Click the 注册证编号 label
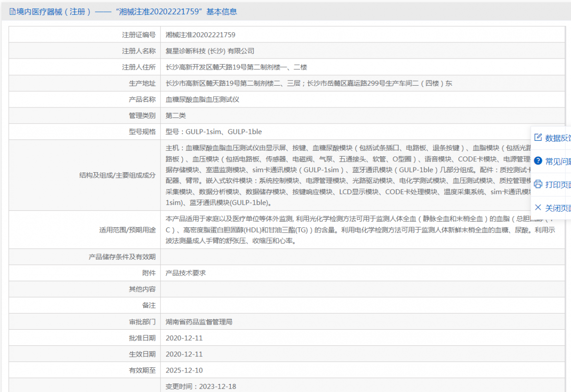 pos(139,35)
